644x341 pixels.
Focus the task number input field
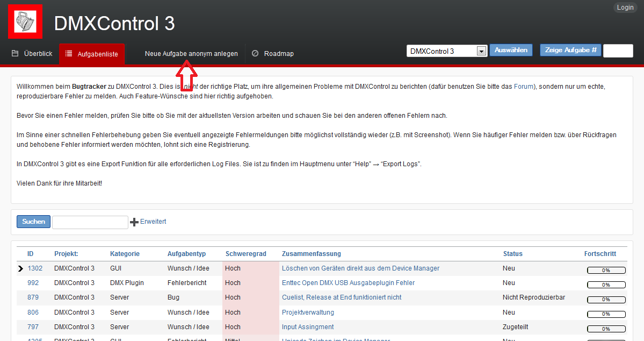(x=618, y=51)
